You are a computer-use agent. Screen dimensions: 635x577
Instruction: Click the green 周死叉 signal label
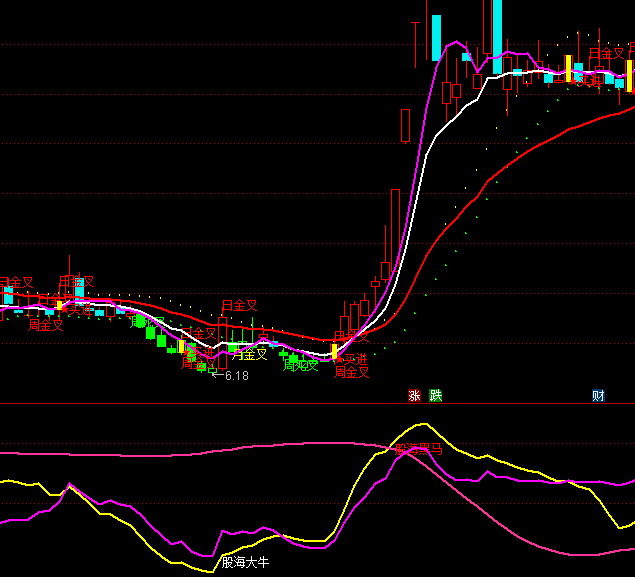click(301, 365)
